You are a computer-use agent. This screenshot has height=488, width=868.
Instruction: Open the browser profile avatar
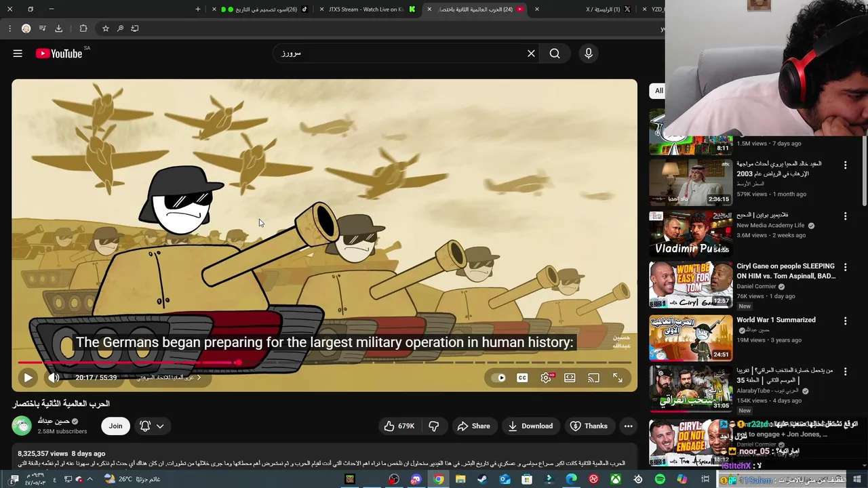coord(26,28)
